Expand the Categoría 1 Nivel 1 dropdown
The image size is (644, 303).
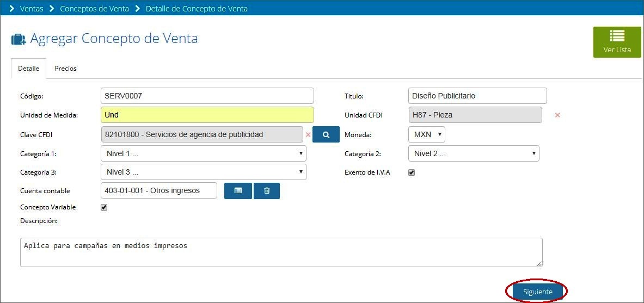[203, 153]
